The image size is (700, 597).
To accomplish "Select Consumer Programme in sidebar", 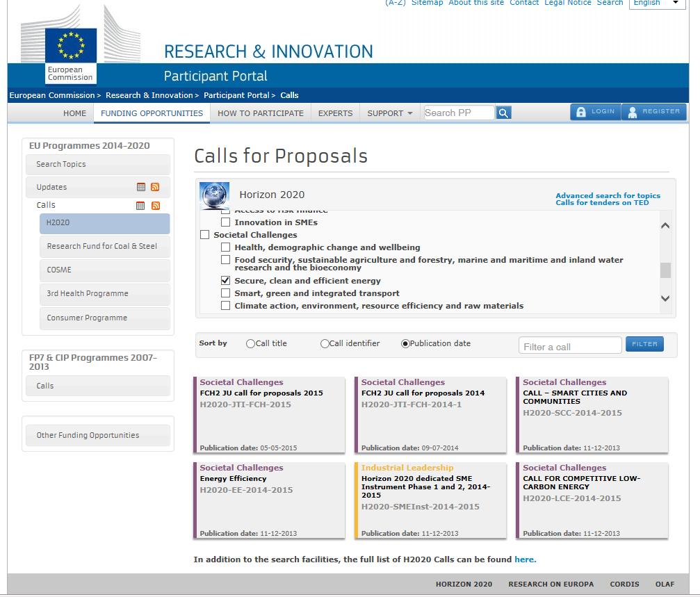I will pos(105,318).
